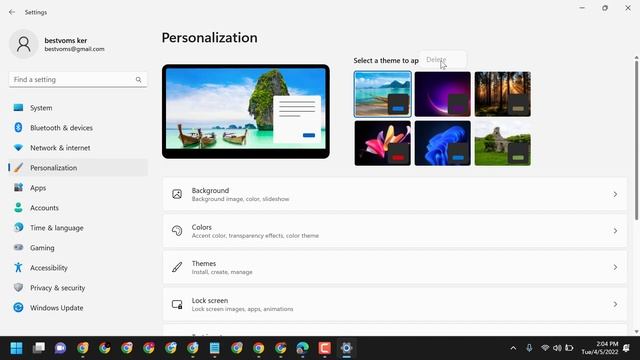Image resolution: width=640 pixels, height=360 pixels.
Task: Expand Background with its chevron
Action: tap(615, 194)
